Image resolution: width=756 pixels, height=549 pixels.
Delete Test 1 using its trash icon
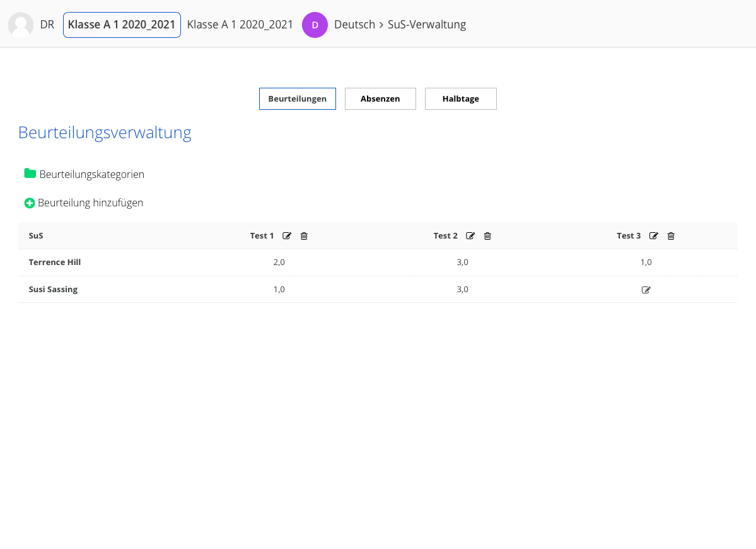(x=304, y=236)
